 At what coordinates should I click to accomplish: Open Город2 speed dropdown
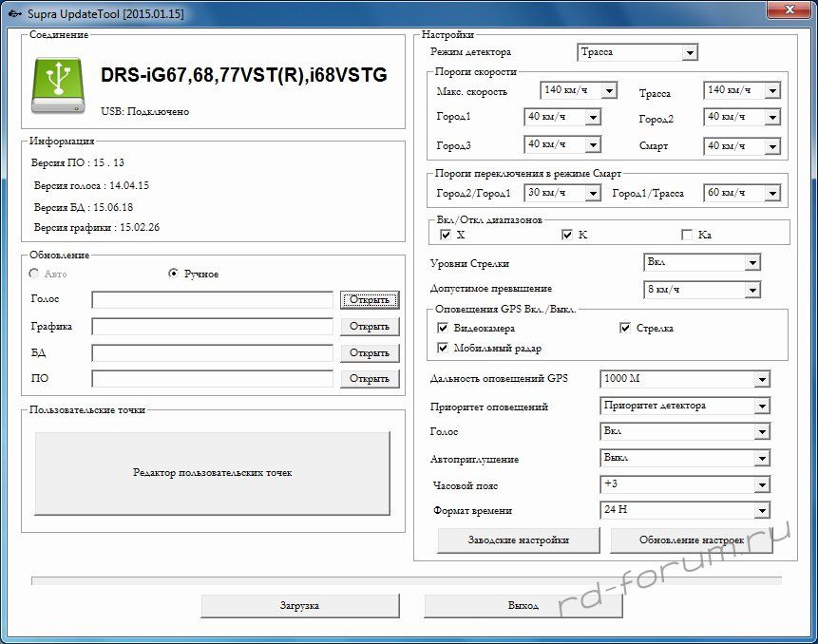pyautogui.click(x=742, y=117)
